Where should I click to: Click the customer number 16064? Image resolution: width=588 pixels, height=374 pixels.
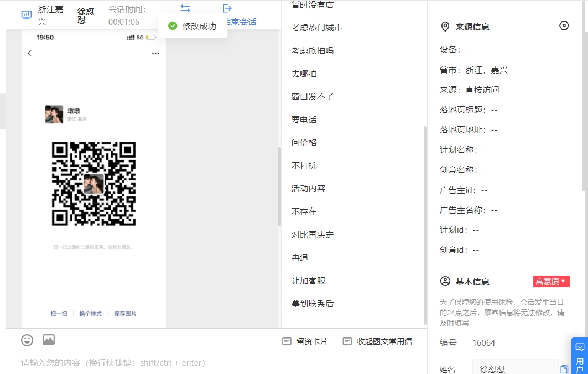[484, 343]
